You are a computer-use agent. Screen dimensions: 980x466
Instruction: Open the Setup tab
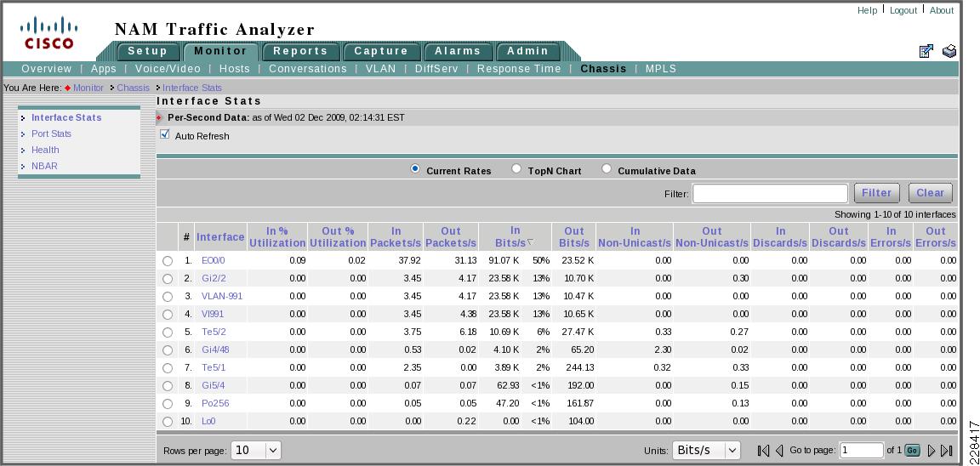coord(147,51)
